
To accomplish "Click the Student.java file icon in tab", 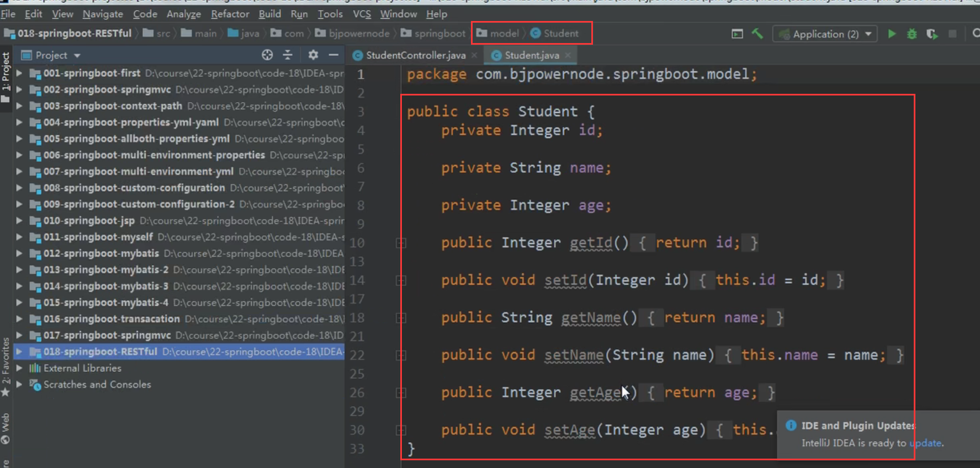I will 496,55.
